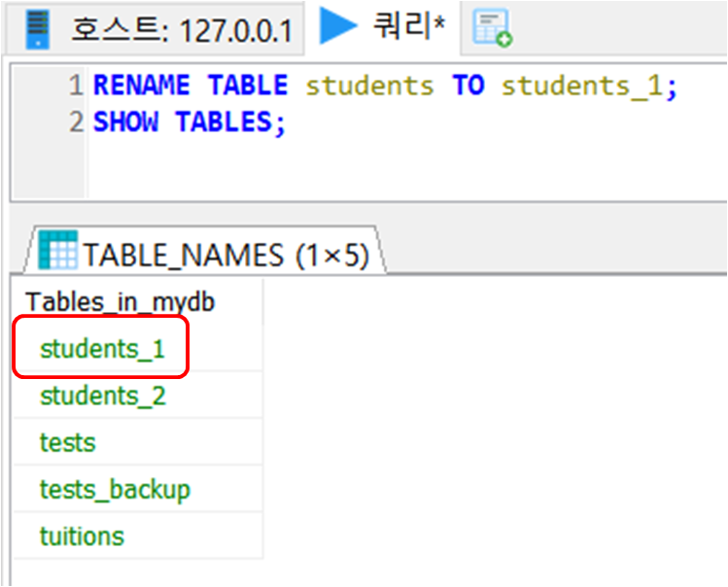Select the tests row
The height and width of the screenshot is (587, 728).
pyautogui.click(x=138, y=442)
